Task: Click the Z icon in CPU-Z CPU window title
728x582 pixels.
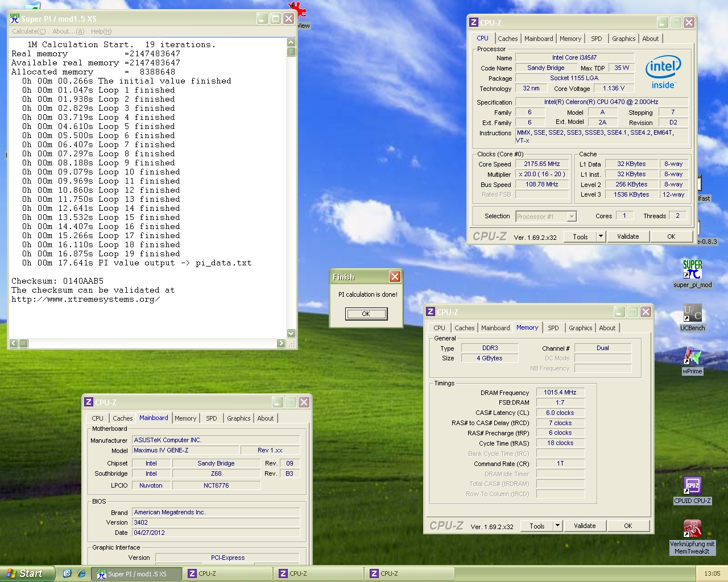Action: [474, 22]
